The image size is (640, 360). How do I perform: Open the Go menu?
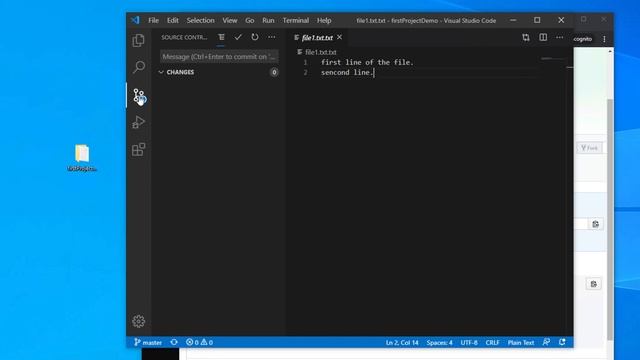pyautogui.click(x=250, y=20)
